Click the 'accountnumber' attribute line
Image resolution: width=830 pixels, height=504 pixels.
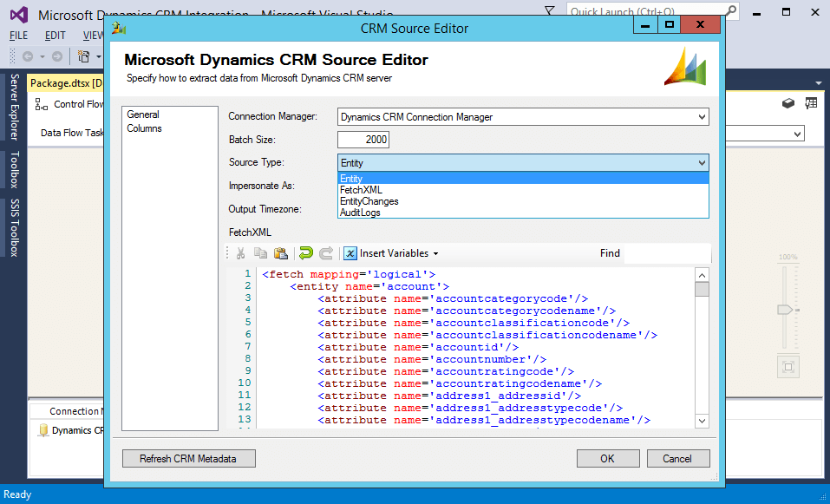click(432, 359)
